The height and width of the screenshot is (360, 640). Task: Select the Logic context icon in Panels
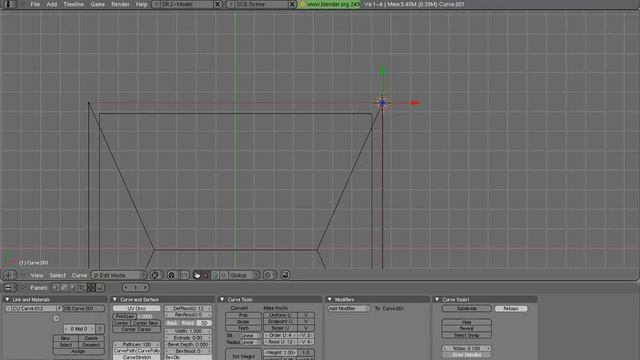tap(55, 287)
